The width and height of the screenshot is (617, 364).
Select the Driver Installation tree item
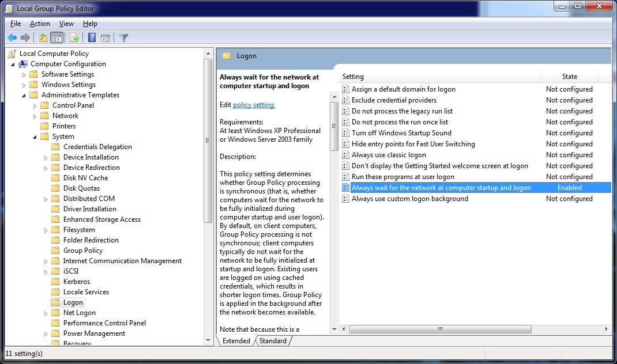[90, 209]
